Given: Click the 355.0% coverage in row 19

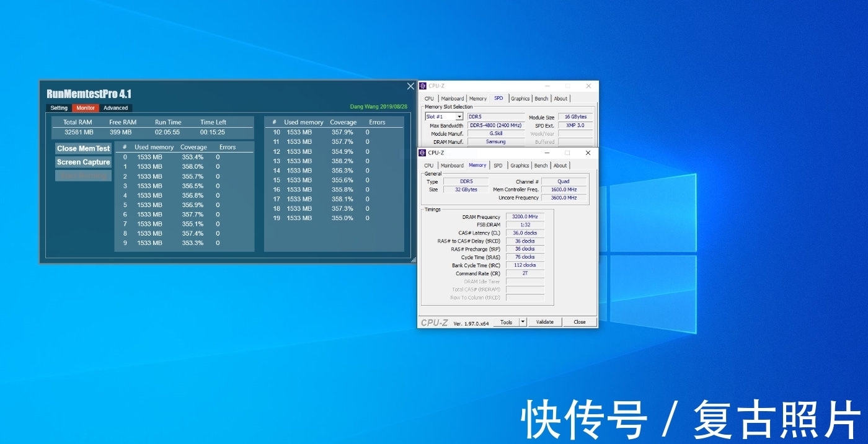Looking at the screenshot, I should tap(342, 218).
